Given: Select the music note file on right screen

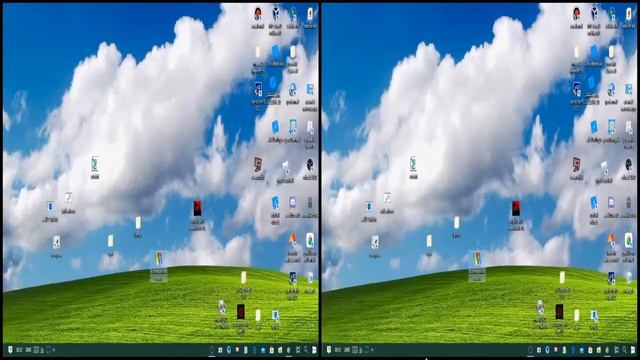Looking at the screenshot, I should (x=387, y=198).
